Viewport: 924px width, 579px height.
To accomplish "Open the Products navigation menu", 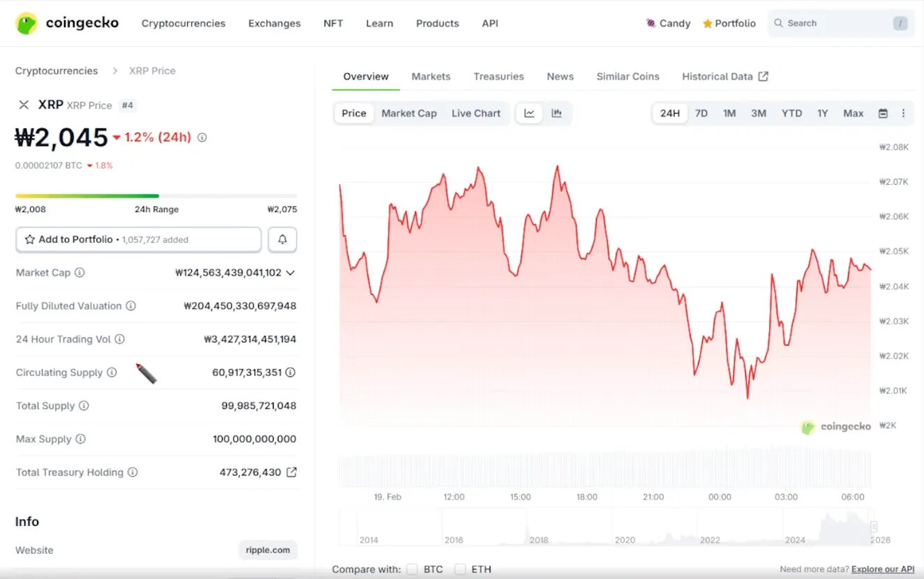I will (x=438, y=23).
